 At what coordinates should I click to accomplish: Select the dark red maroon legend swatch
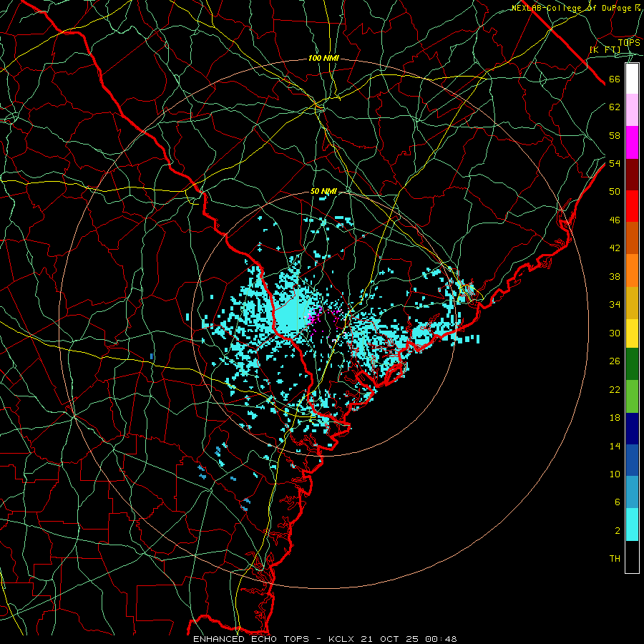click(632, 174)
